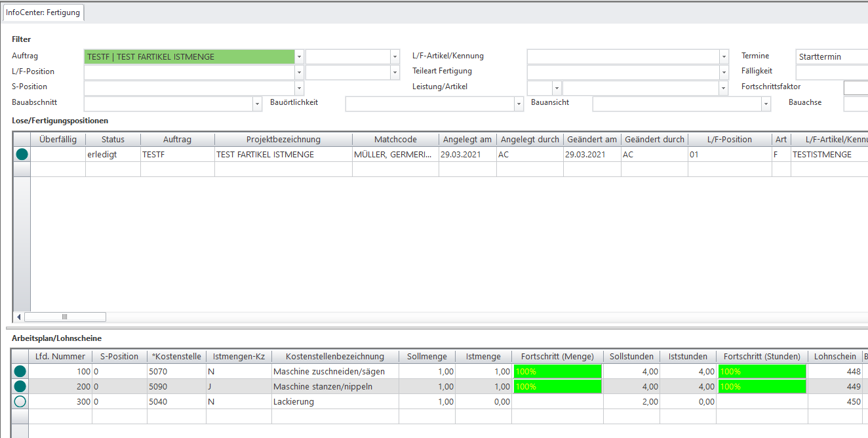The width and height of the screenshot is (868, 438).
Task: Sort by Status column header
Action: coord(113,139)
